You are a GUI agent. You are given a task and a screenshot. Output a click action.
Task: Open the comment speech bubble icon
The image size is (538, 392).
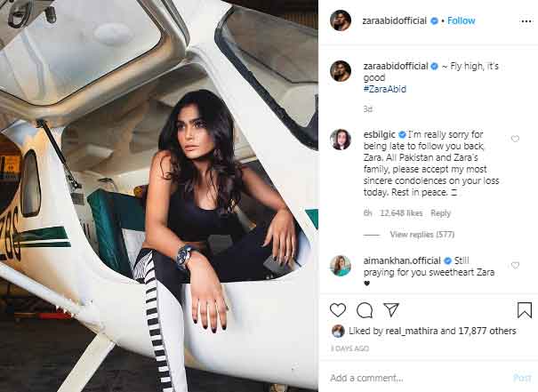[365, 310]
